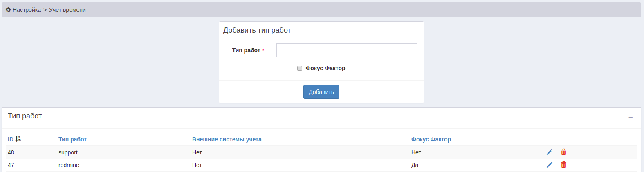Select the support cell in row 48
This screenshot has height=172, width=644.
[x=68, y=152]
